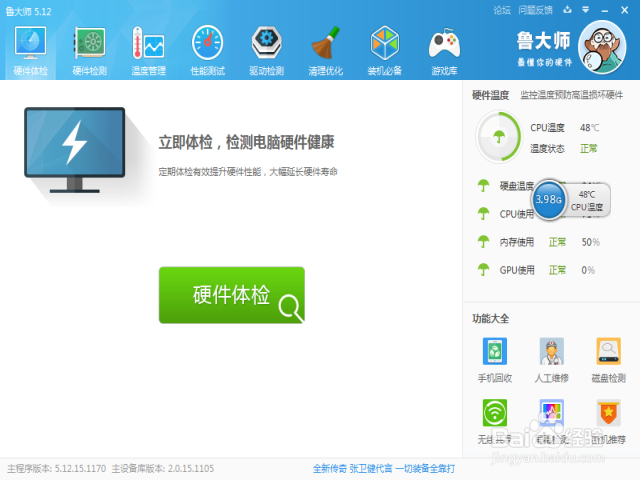640x480 pixels.
Task: Click the floating 3.98G memory ball
Action: point(548,199)
